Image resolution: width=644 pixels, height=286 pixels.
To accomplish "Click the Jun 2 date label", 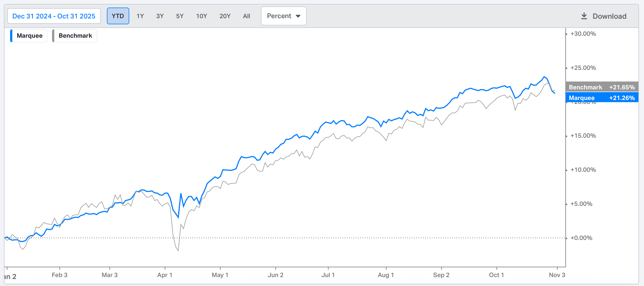I will tap(276, 275).
